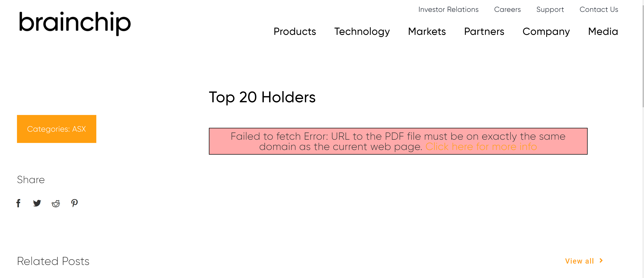Image resolution: width=644 pixels, height=278 pixels.
Task: Open the Media menu
Action: (603, 32)
